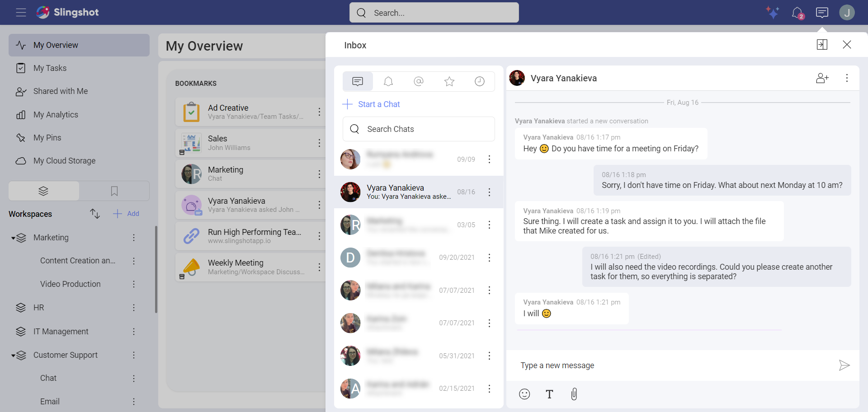Open My Cloud Storage
This screenshot has height=412, width=868.
coord(79,161)
